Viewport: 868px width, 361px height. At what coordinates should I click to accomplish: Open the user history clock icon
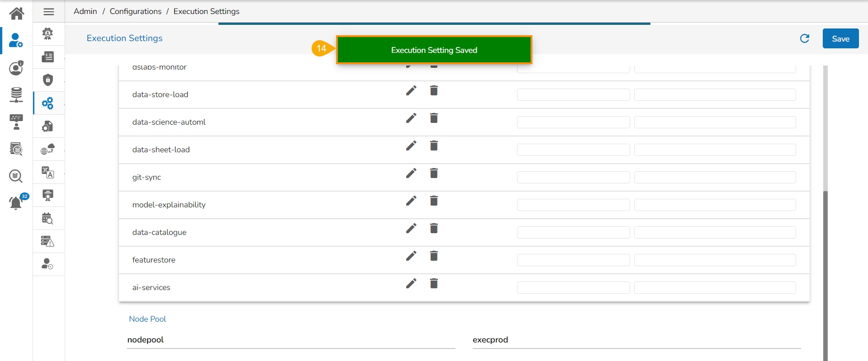pyautogui.click(x=47, y=264)
